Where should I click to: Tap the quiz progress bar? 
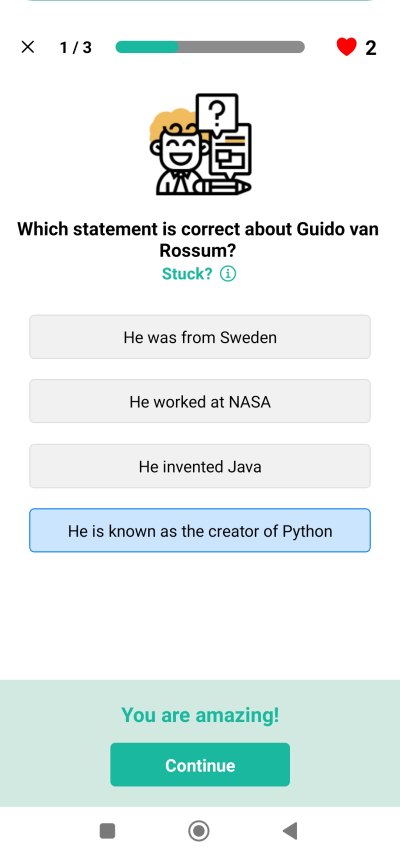[x=210, y=47]
